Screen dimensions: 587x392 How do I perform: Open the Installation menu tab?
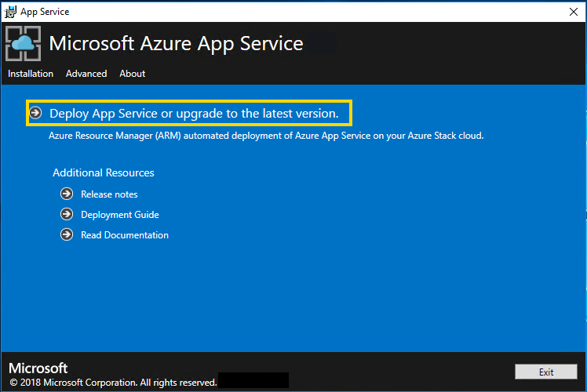31,74
